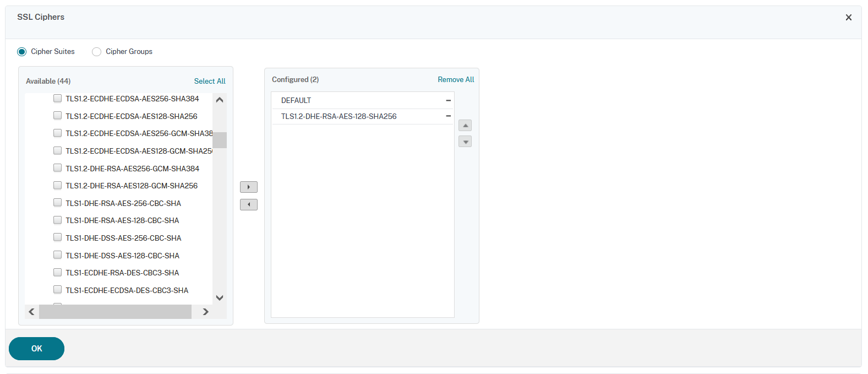
Task: Check TLS1.2-ECDHE-ECDSA-AES256-SHA384 cipher
Action: [x=57, y=99]
